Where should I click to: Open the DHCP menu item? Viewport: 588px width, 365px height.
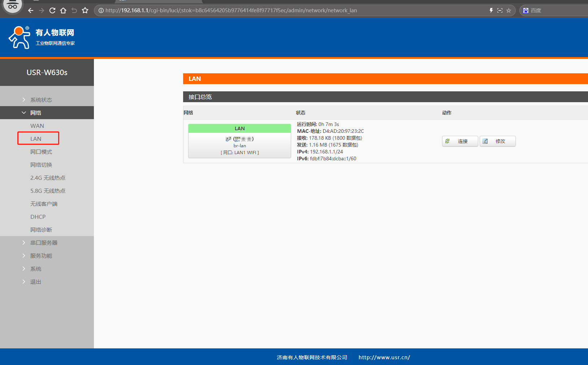point(38,217)
